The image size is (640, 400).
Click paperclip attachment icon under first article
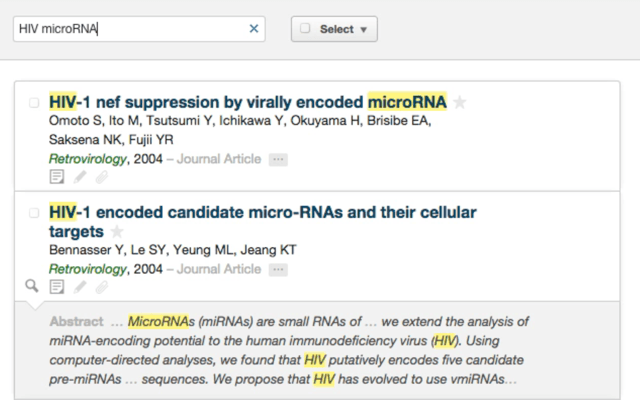click(x=102, y=177)
